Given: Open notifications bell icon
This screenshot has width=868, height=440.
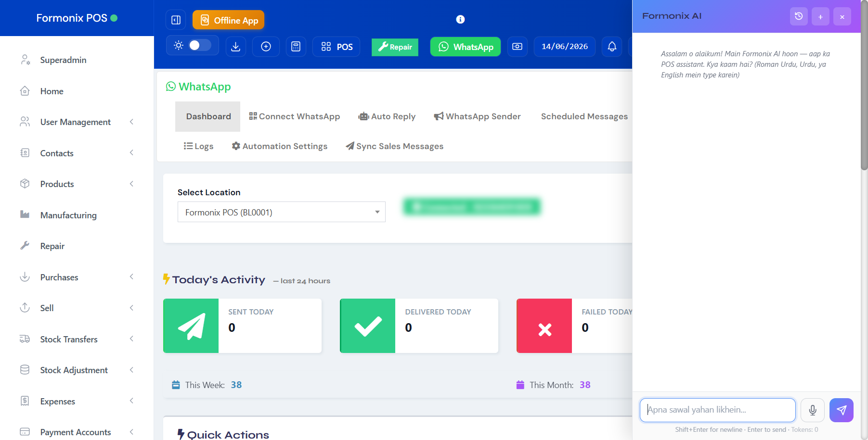Looking at the screenshot, I should pos(612,47).
